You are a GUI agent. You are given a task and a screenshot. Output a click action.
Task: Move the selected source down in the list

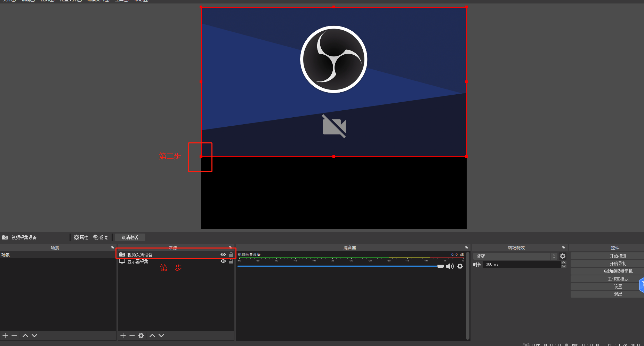161,336
